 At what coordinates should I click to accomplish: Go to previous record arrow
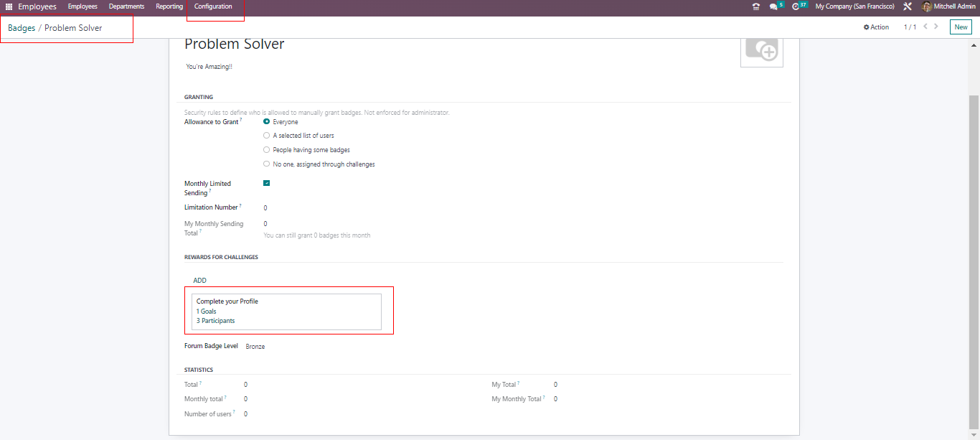click(x=925, y=27)
